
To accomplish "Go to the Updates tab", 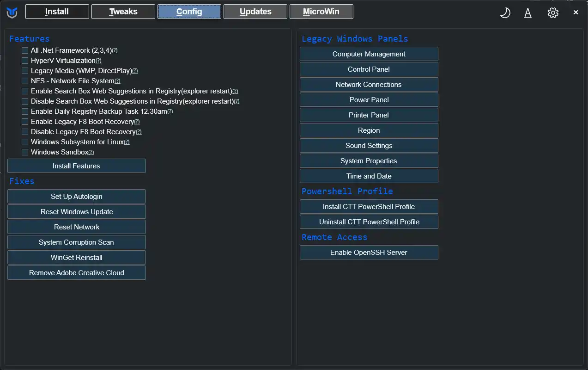I will [x=255, y=12].
